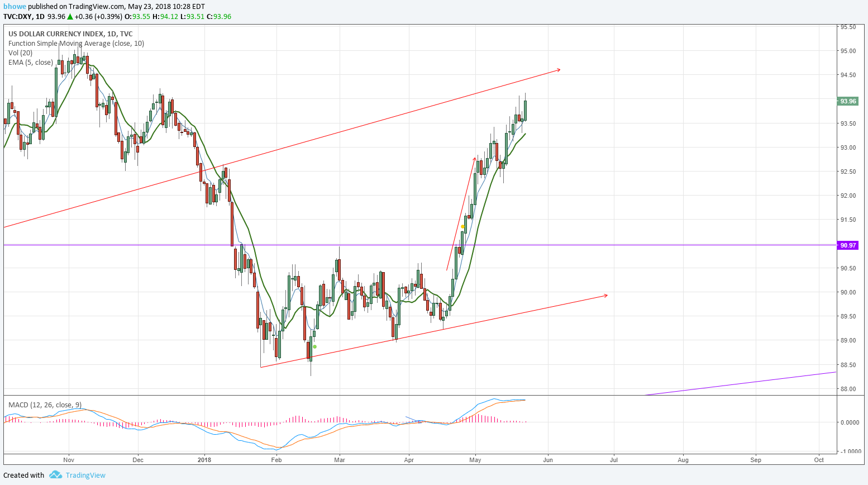Image resolution: width=868 pixels, height=485 pixels.
Task: Click the 90.50 price axis label
Action: [848, 268]
